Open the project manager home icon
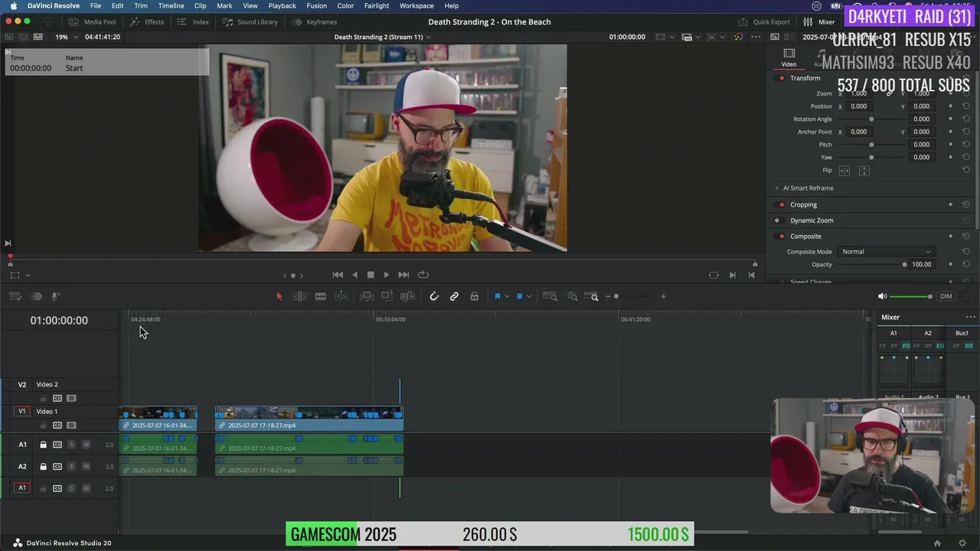The width and height of the screenshot is (980, 551). tap(937, 543)
